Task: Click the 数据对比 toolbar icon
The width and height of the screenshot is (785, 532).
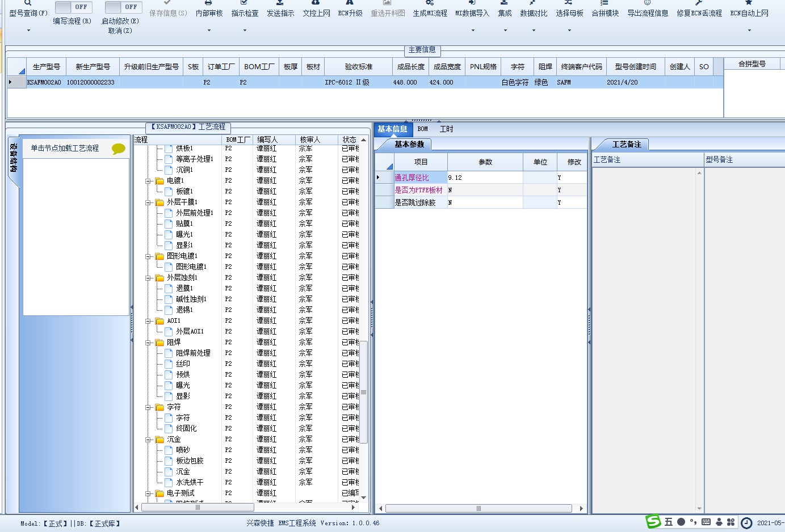Action: (x=533, y=3)
